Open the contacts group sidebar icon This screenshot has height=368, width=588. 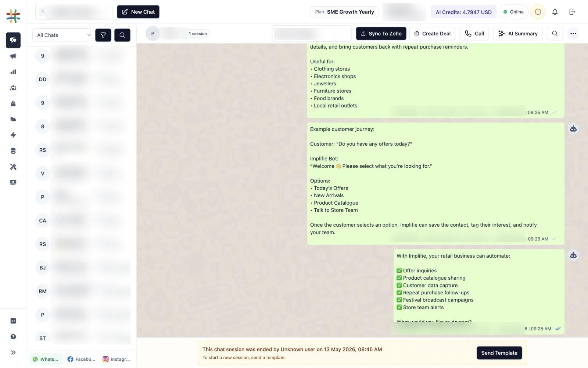tap(13, 88)
